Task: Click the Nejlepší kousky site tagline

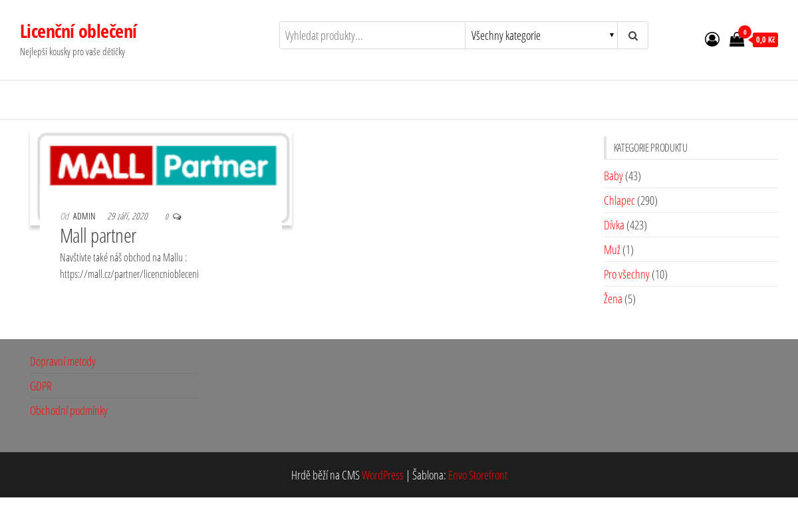Action: (72, 52)
